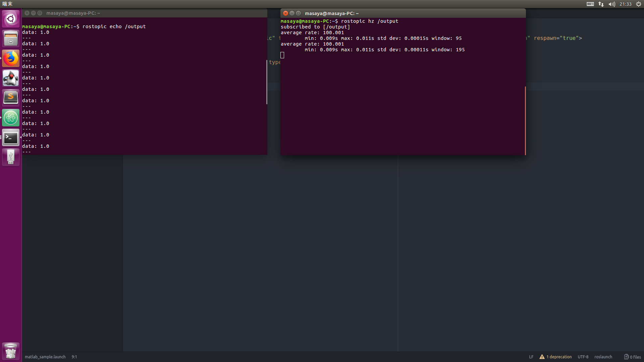Click the 0 files git status link

coord(632,357)
